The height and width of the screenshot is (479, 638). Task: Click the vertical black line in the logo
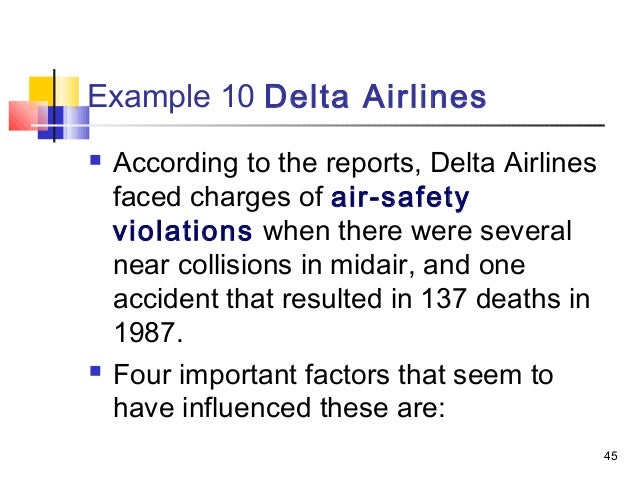pyautogui.click(x=54, y=105)
